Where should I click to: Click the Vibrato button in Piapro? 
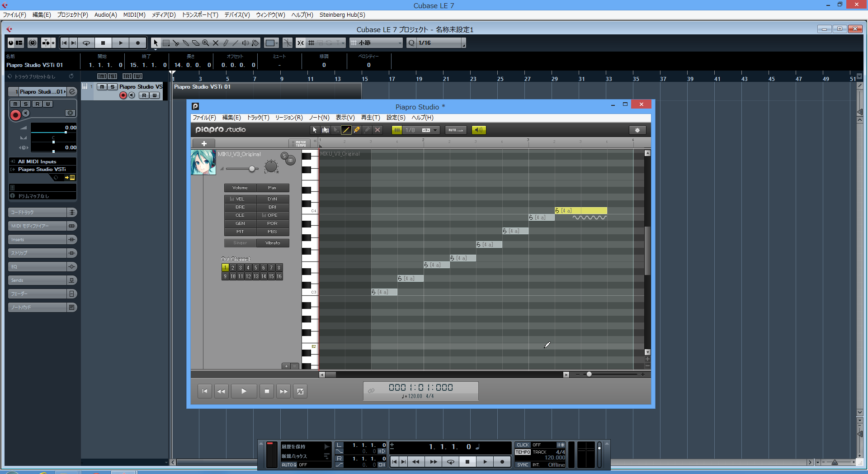click(x=273, y=243)
